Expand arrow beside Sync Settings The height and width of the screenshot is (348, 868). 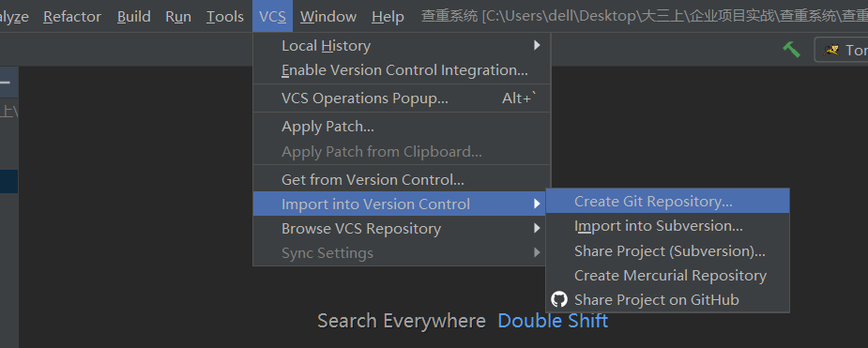tap(537, 253)
